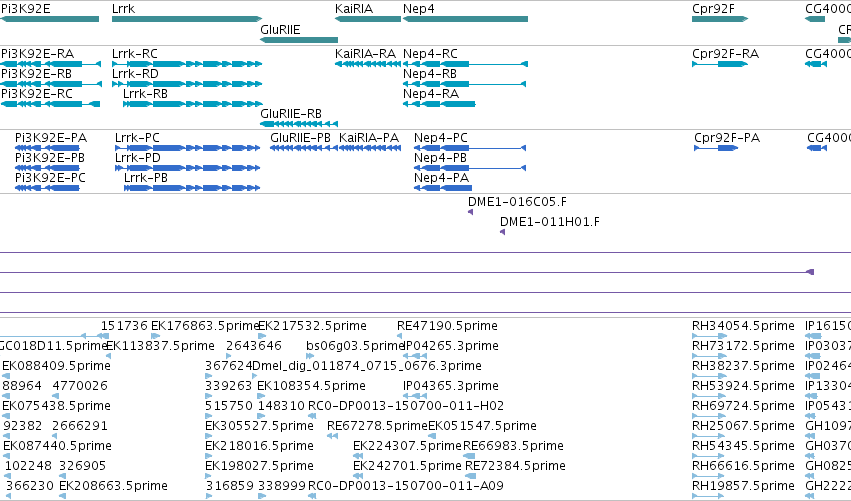The image size is (851, 501).
Task: Click EST RH38237.5prime
Action: 709,376
